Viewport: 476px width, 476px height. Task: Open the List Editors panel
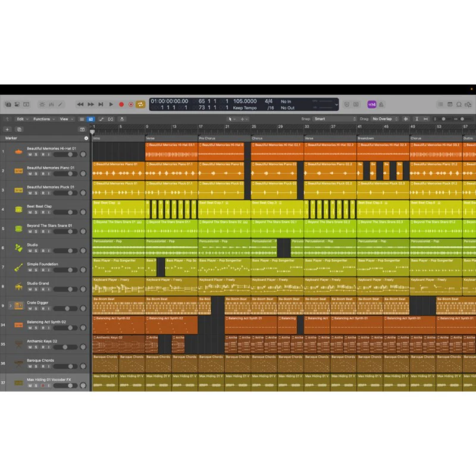click(x=440, y=105)
